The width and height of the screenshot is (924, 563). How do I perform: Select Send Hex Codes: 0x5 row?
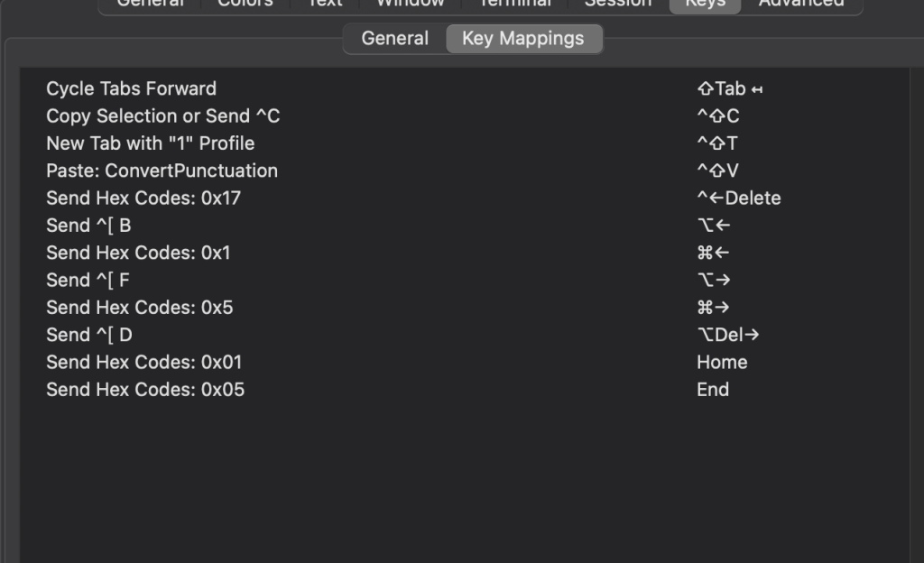point(465,308)
